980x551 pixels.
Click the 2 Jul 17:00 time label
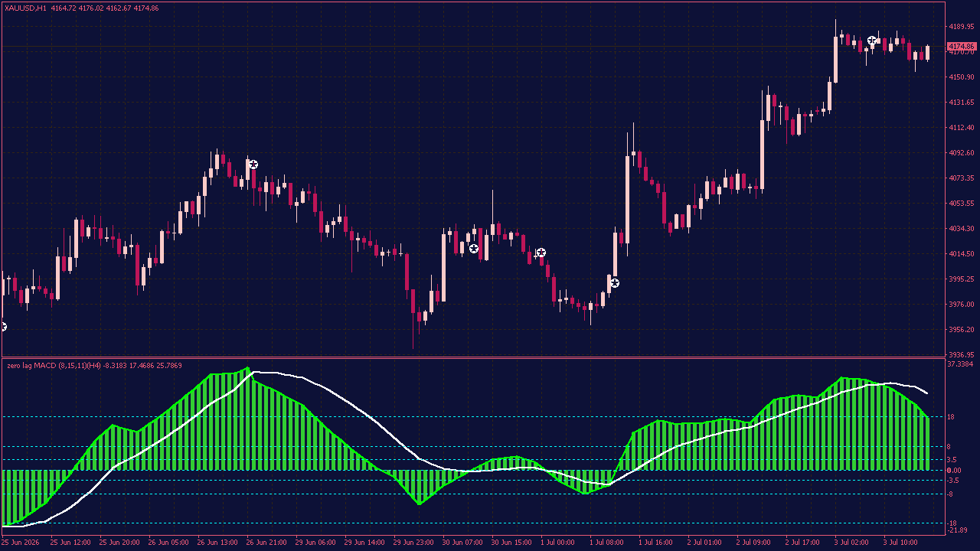(x=802, y=543)
